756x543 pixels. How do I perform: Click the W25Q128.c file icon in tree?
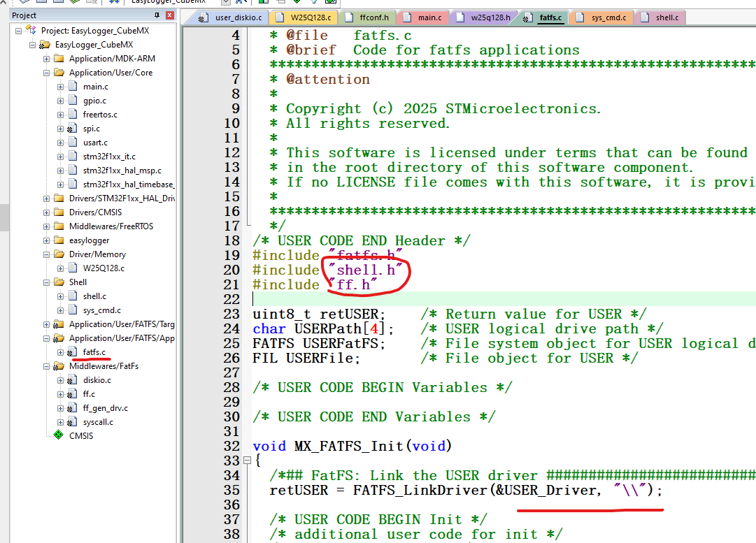click(x=73, y=268)
